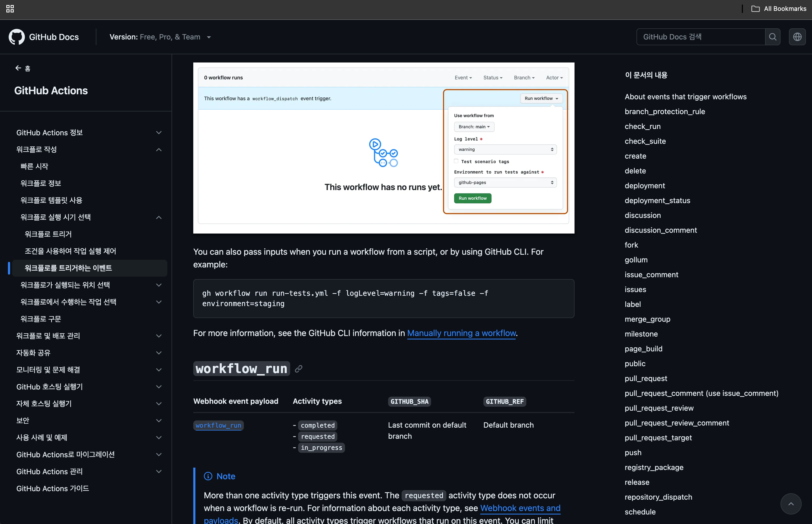Screen dimensions: 812x524
Task: Open the All Bookmarks folder
Action: point(778,9)
